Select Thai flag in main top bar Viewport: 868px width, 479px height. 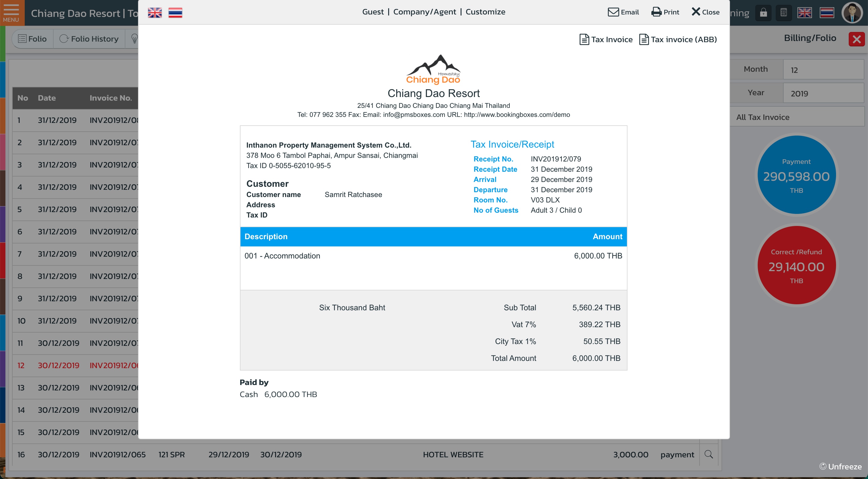[x=827, y=13]
